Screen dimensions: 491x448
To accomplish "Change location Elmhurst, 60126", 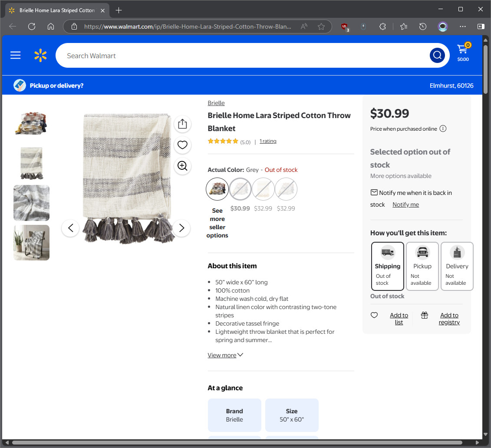I will point(451,86).
